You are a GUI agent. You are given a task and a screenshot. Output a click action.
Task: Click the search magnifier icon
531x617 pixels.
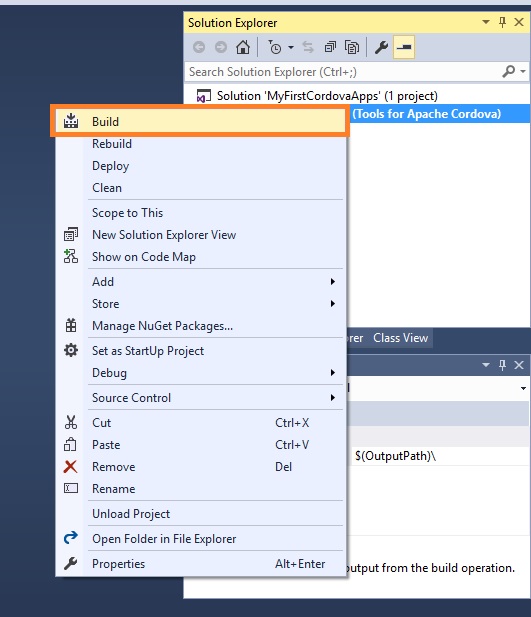point(508,72)
